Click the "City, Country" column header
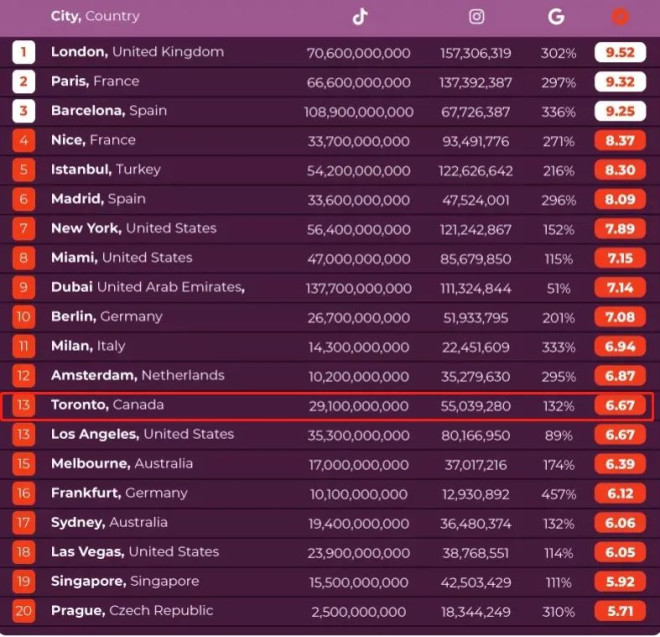660x637 pixels. (95, 17)
